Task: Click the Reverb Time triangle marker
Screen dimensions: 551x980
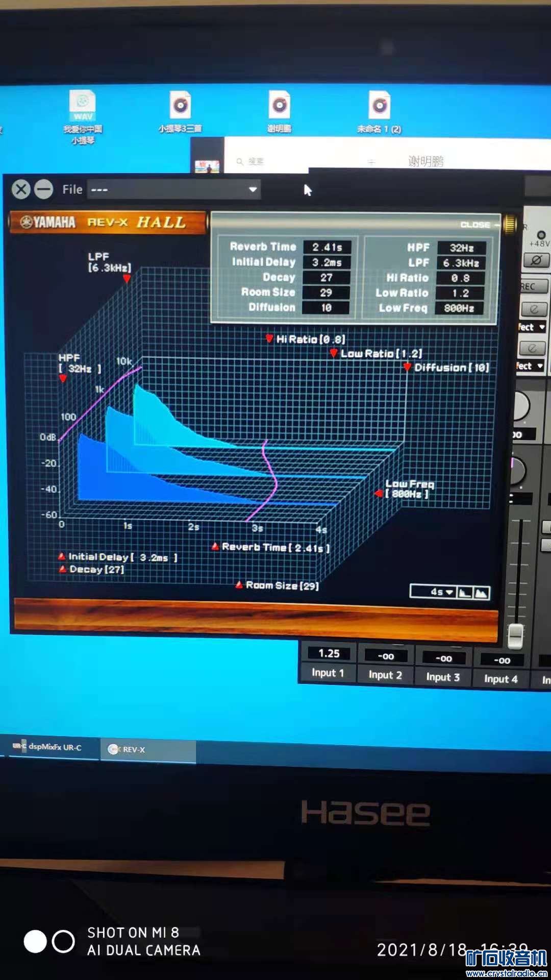Action: click(215, 547)
